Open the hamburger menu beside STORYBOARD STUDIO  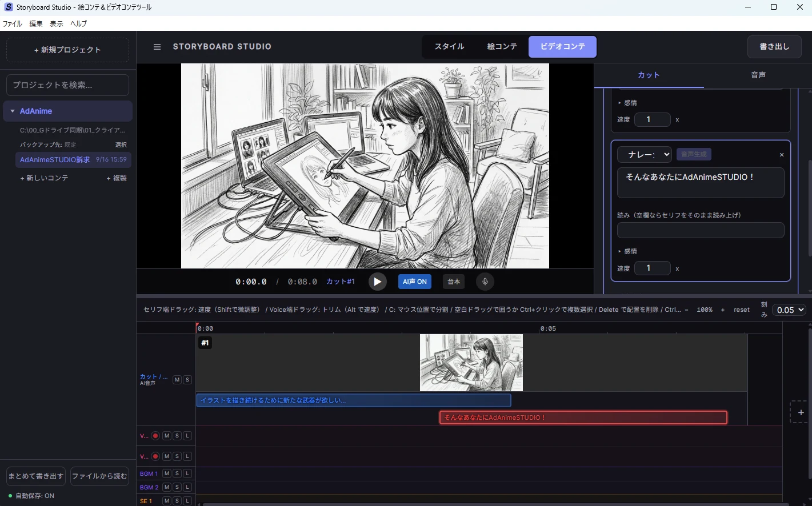pyautogui.click(x=157, y=47)
